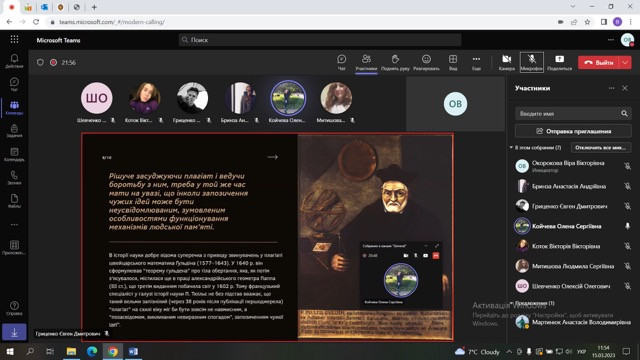The image size is (640, 360).
Task: Click next slide arrow in presentation
Action: (x=273, y=157)
